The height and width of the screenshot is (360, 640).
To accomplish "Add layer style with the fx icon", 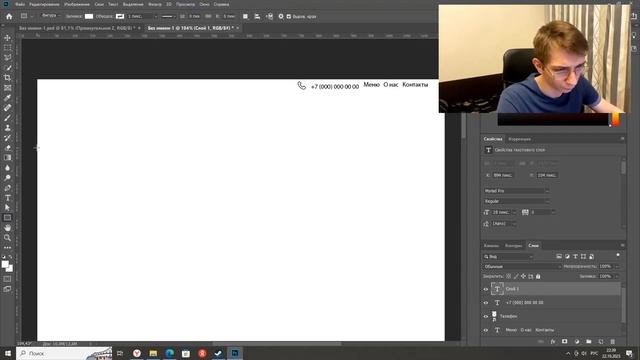I will point(553,342).
